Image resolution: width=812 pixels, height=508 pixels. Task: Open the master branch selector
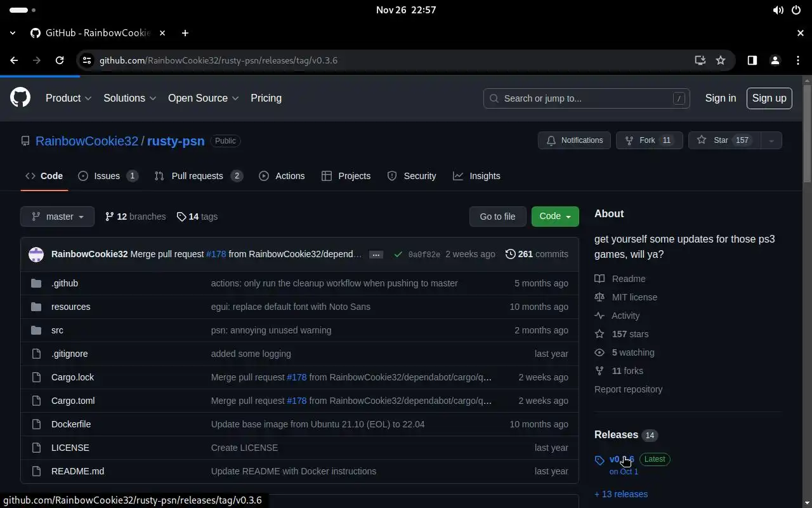(x=57, y=217)
